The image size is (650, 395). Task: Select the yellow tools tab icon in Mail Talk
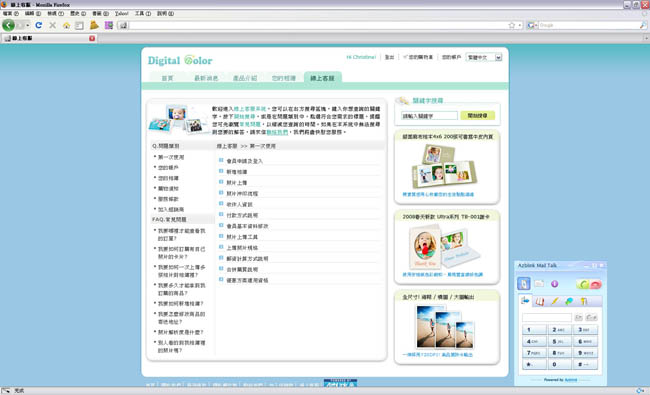pyautogui.click(x=584, y=301)
